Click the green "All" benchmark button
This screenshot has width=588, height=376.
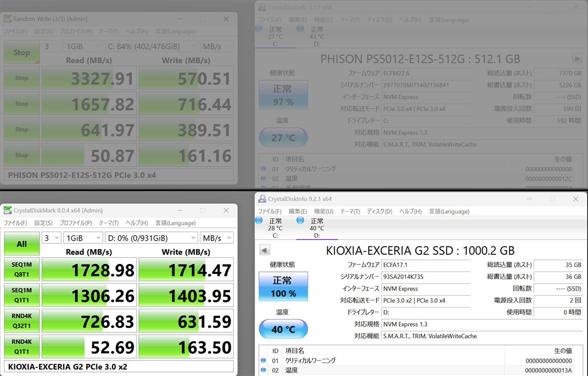tap(22, 243)
